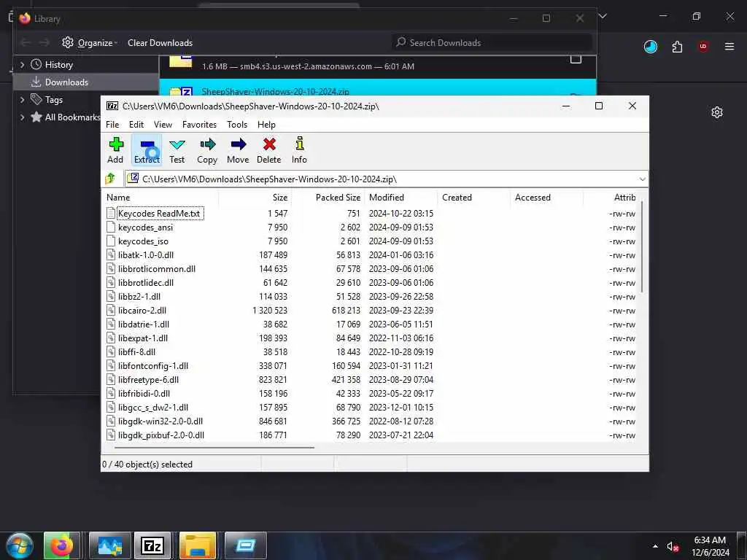
Task: Click Clear Downloads in Library window
Action: 160,43
